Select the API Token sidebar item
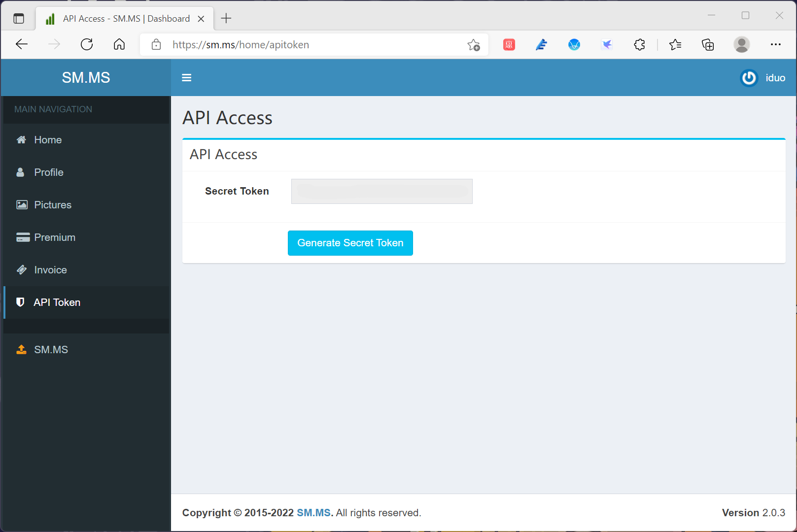This screenshot has height=532, width=797. tap(86, 302)
